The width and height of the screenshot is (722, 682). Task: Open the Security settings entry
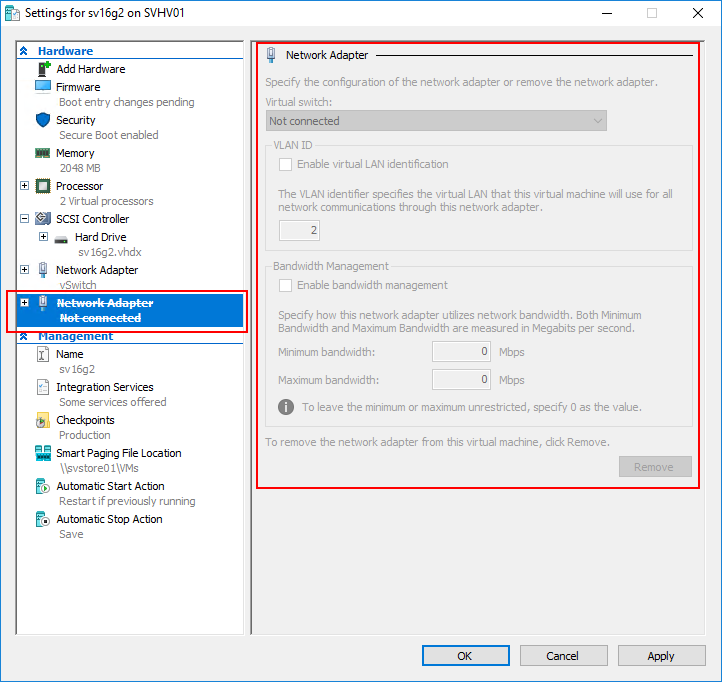(76, 120)
